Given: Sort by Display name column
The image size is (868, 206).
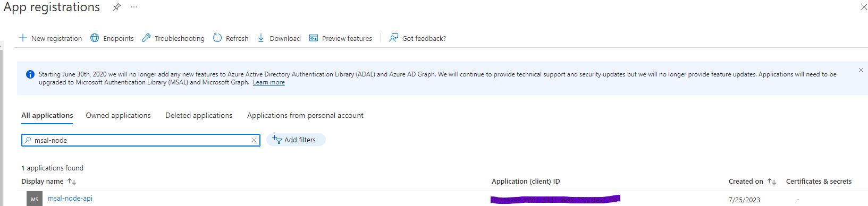Looking at the screenshot, I should point(72,182).
